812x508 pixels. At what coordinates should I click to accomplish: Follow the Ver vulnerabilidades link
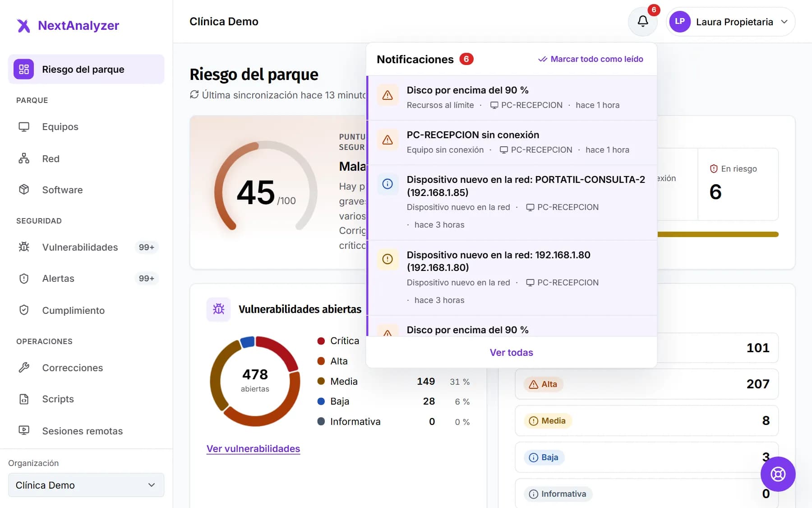(253, 449)
